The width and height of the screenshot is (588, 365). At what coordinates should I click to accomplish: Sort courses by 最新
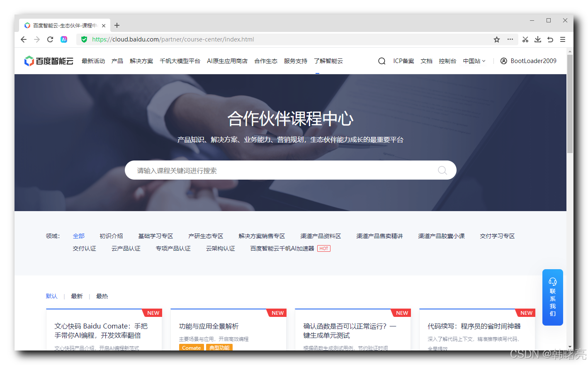(x=77, y=296)
